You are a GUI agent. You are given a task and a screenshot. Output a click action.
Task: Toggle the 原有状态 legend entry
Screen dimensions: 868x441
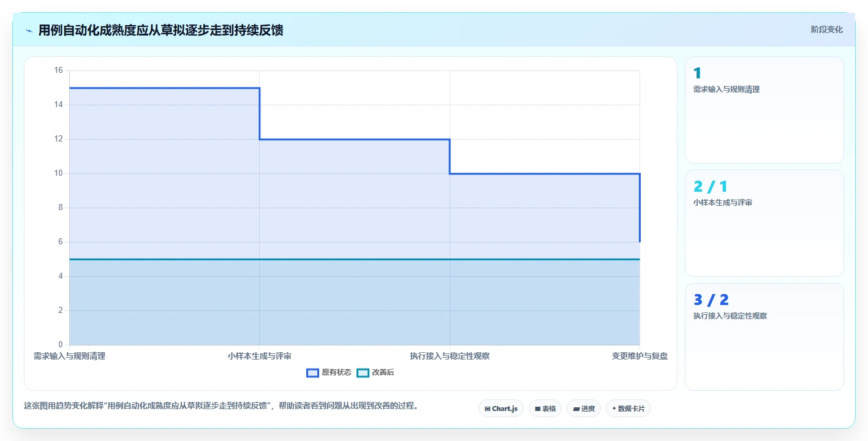[x=329, y=372]
